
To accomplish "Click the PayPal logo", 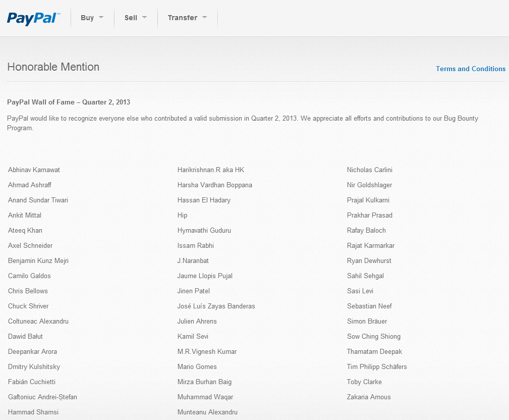I will 33,18.
